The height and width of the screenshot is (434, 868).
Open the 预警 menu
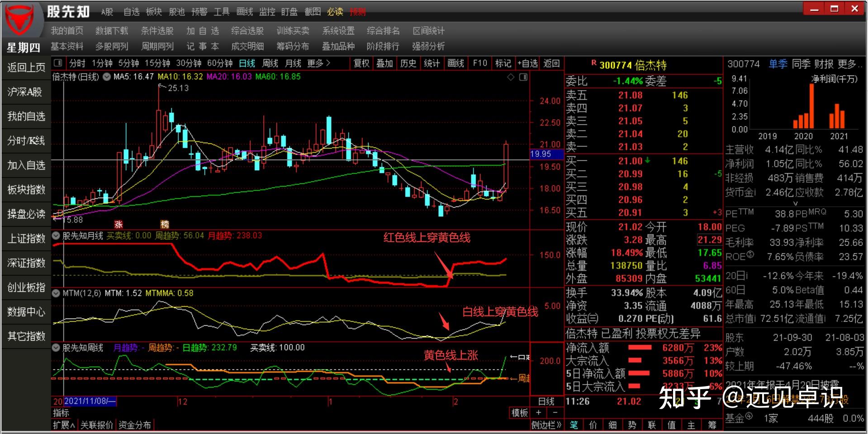[x=199, y=12]
